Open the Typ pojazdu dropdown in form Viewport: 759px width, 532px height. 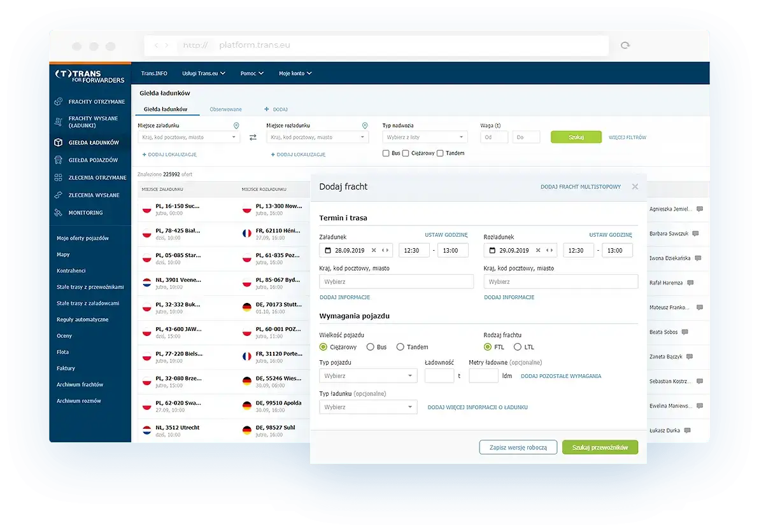point(368,376)
